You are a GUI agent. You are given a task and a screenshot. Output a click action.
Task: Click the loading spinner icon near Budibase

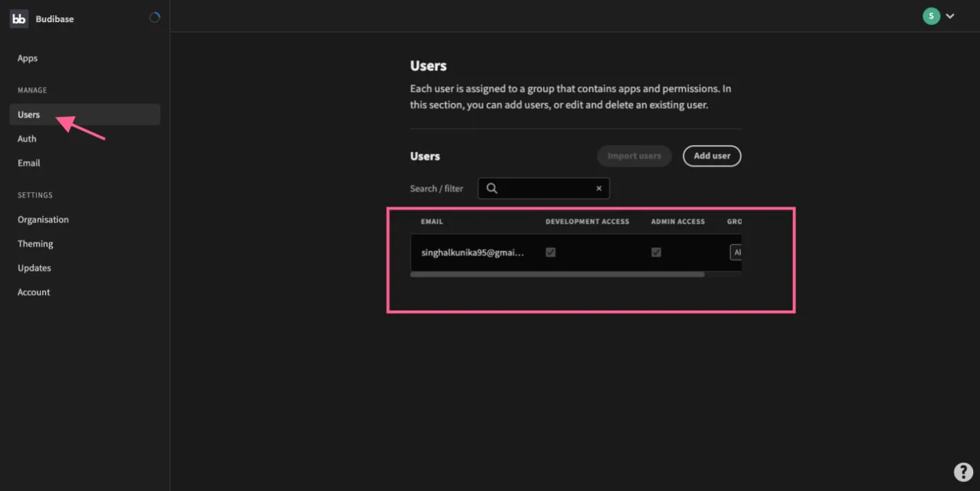155,18
